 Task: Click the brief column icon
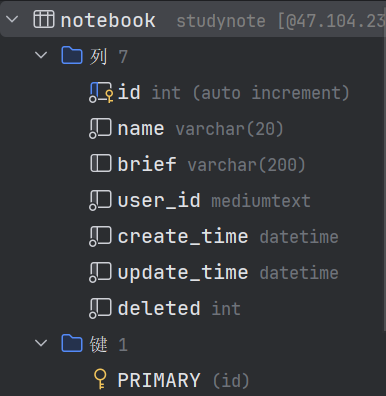click(101, 163)
